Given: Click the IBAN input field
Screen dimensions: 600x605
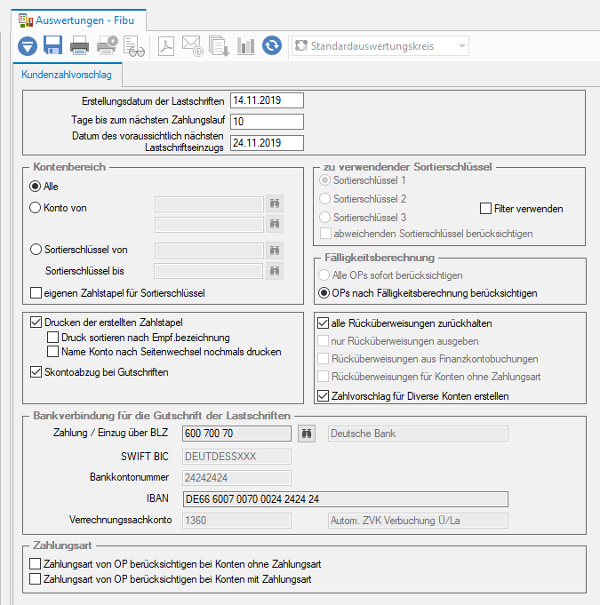Looking at the screenshot, I should point(345,499).
